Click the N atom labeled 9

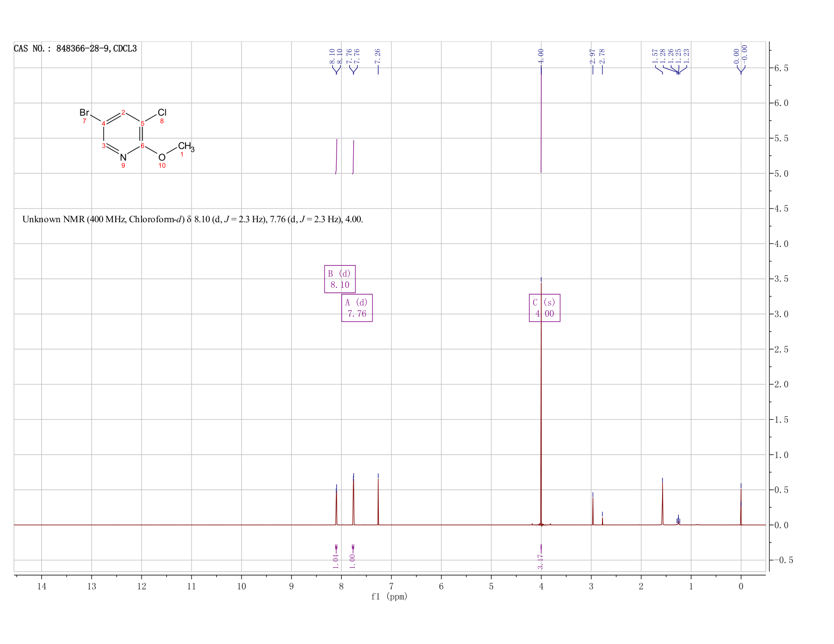click(x=123, y=158)
